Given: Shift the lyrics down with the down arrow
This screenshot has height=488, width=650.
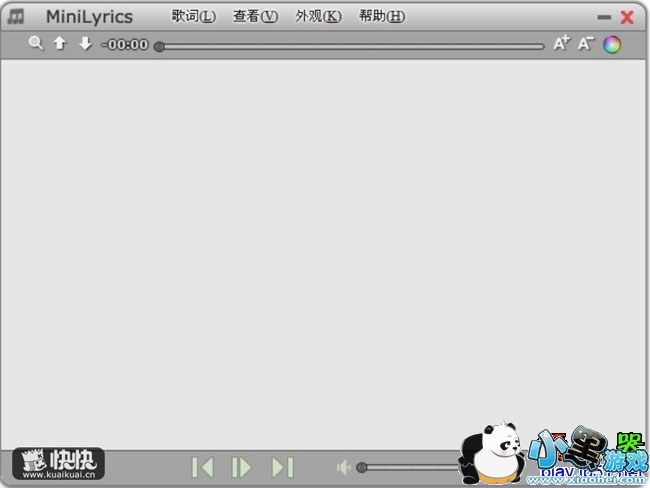Looking at the screenshot, I should pyautogui.click(x=85, y=43).
